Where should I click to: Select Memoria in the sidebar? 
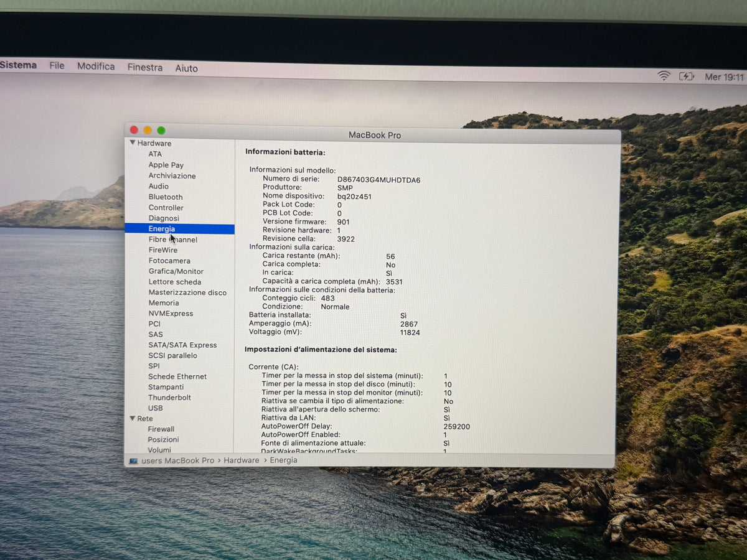pos(163,303)
